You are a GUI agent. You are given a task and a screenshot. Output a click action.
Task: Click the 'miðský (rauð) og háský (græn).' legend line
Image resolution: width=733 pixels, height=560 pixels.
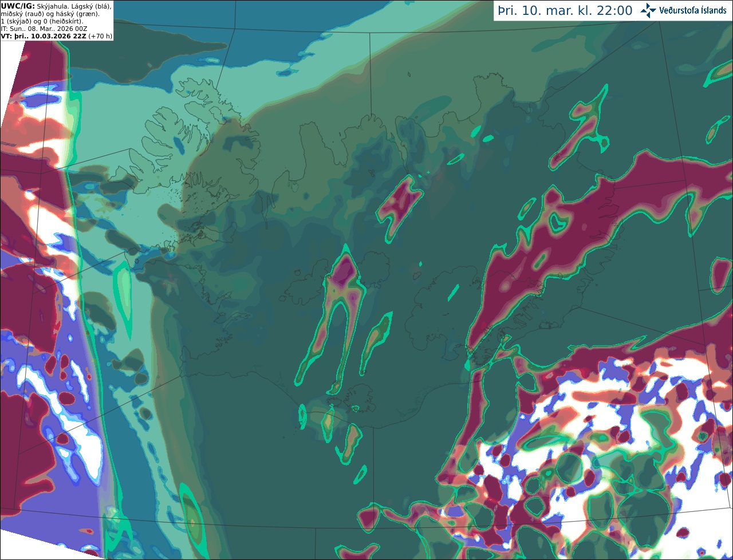pos(50,13)
